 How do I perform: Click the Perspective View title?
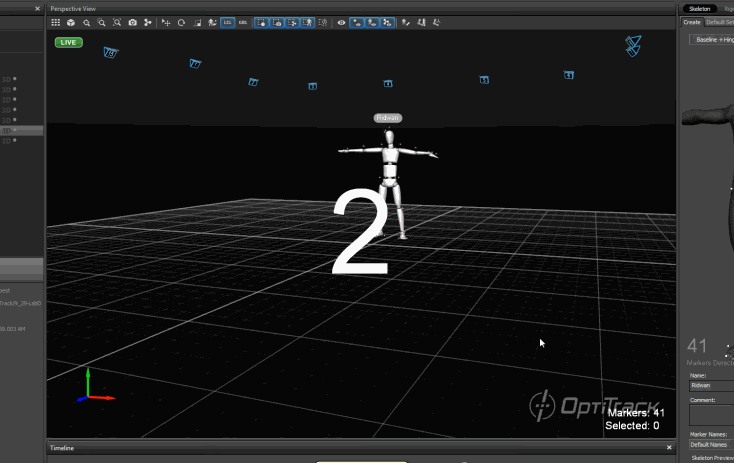(x=73, y=9)
